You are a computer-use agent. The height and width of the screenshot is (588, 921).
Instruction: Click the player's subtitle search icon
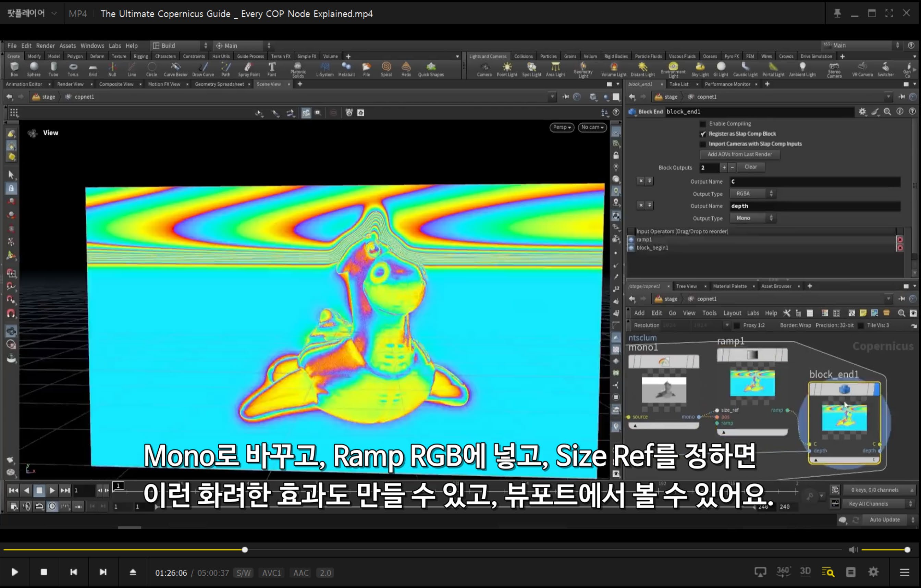(828, 572)
